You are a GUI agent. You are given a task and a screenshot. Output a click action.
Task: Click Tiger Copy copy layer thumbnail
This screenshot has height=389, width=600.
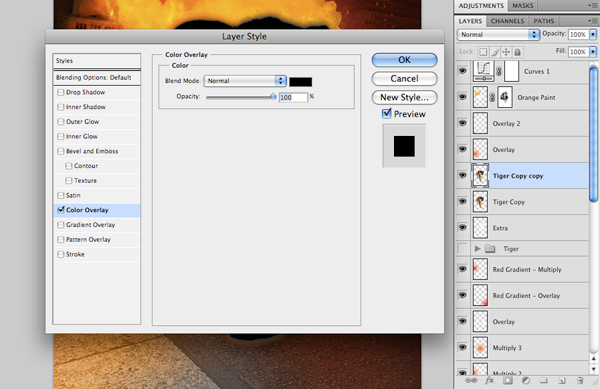pyautogui.click(x=480, y=176)
